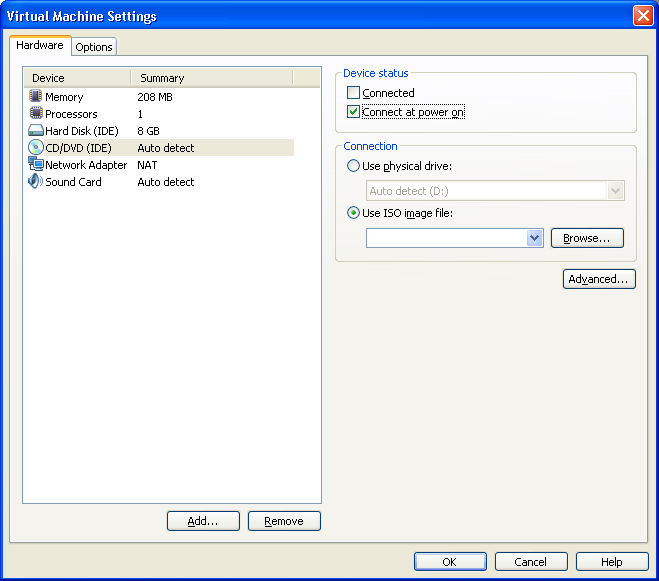Screen dimensions: 659x581
Task: Select Use ISO image file option
Action: pos(353,213)
